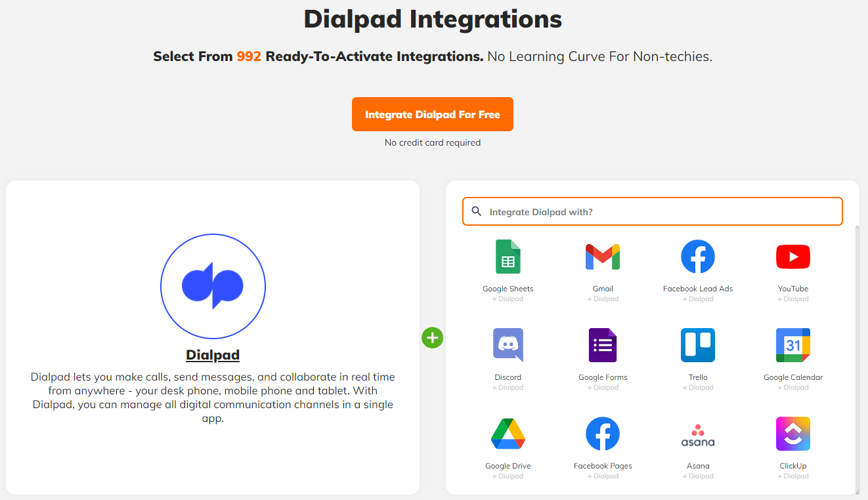This screenshot has height=500, width=868.
Task: Open the Gmail integration
Action: tap(603, 257)
